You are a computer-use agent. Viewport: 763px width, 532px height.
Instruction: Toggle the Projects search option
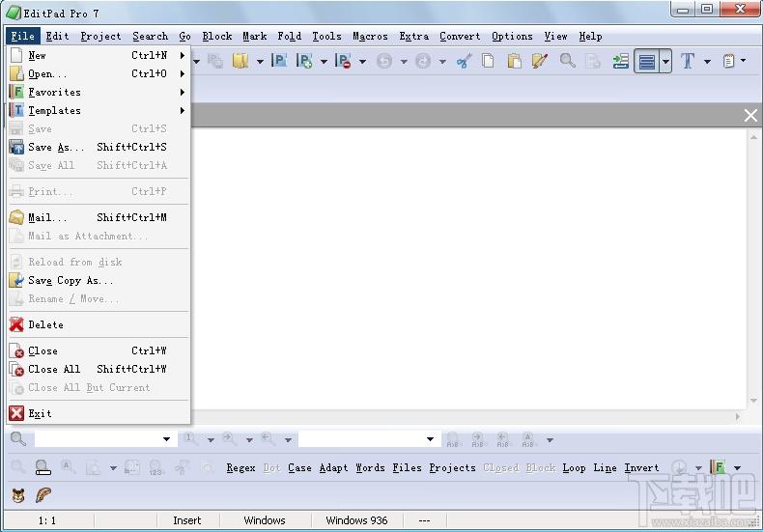[x=453, y=468]
